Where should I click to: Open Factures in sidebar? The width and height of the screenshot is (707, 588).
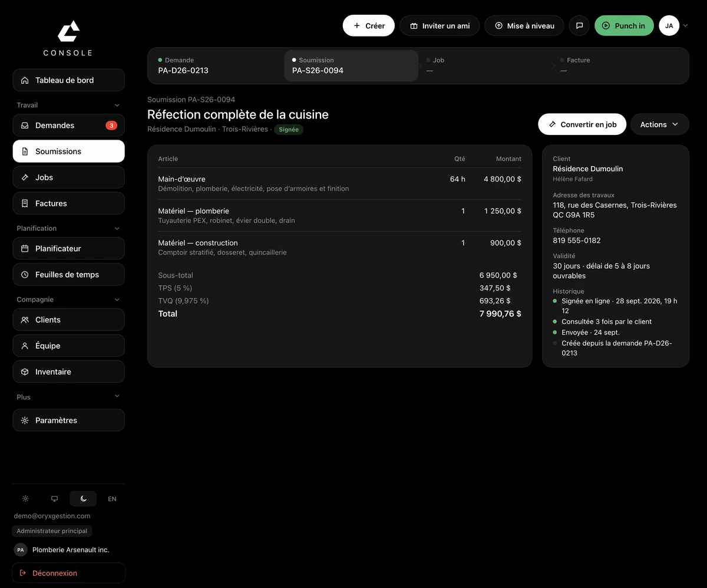coord(68,203)
